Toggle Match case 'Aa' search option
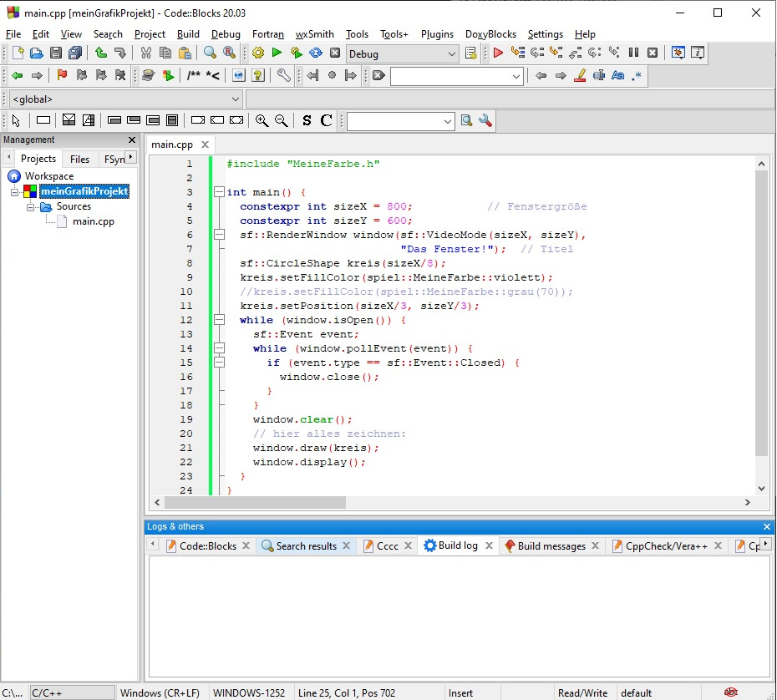 pyautogui.click(x=617, y=75)
